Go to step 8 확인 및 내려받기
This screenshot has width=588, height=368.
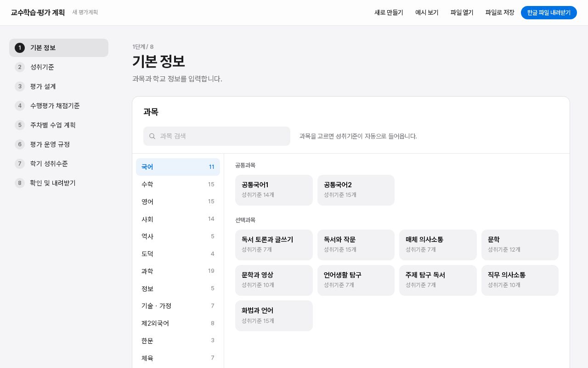point(59,183)
